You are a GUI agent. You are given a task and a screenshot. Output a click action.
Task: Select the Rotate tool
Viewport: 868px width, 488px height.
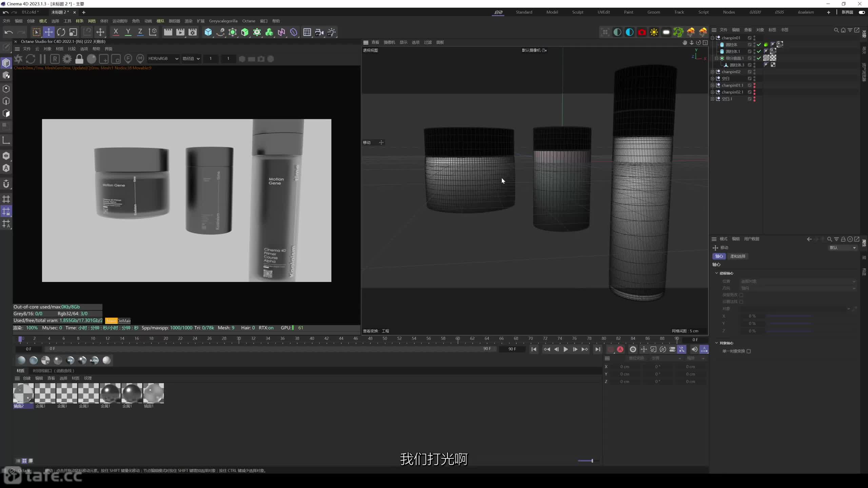(61, 32)
